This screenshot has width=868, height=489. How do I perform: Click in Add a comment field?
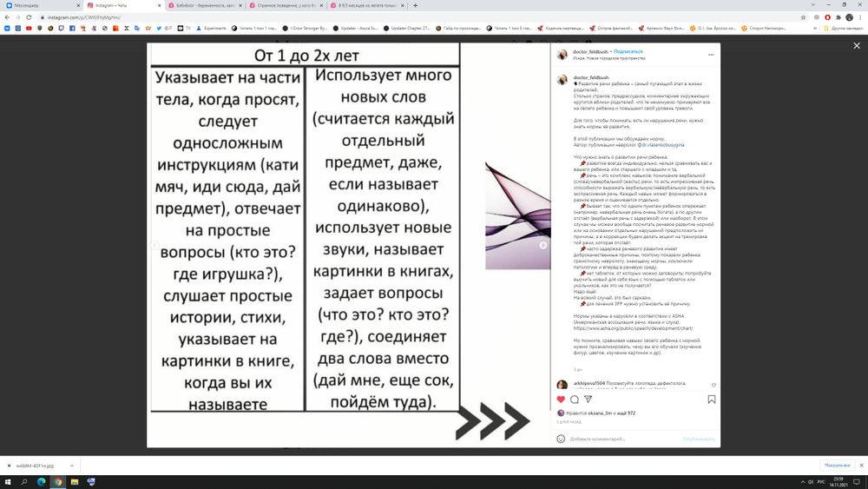[622, 439]
